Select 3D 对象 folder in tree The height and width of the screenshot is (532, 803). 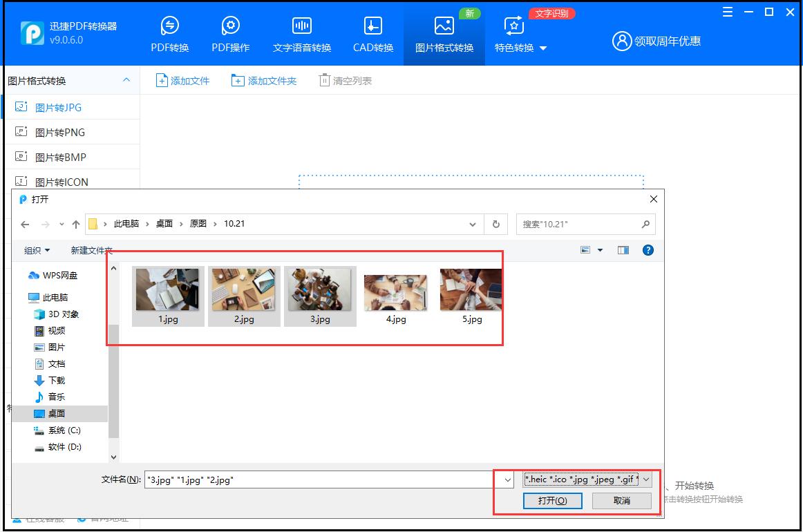[57, 314]
